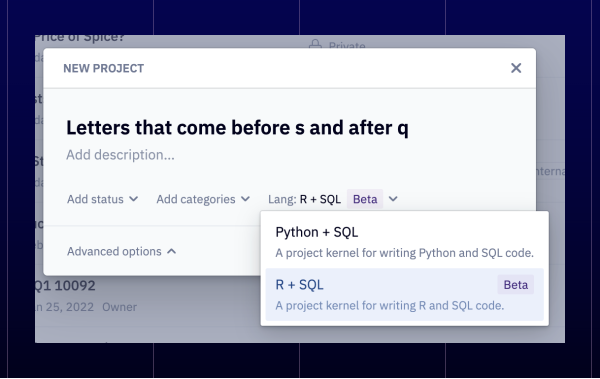Image resolution: width=600 pixels, height=379 pixels.
Task: Click the Beta badge in the R + SQL option
Action: click(515, 285)
